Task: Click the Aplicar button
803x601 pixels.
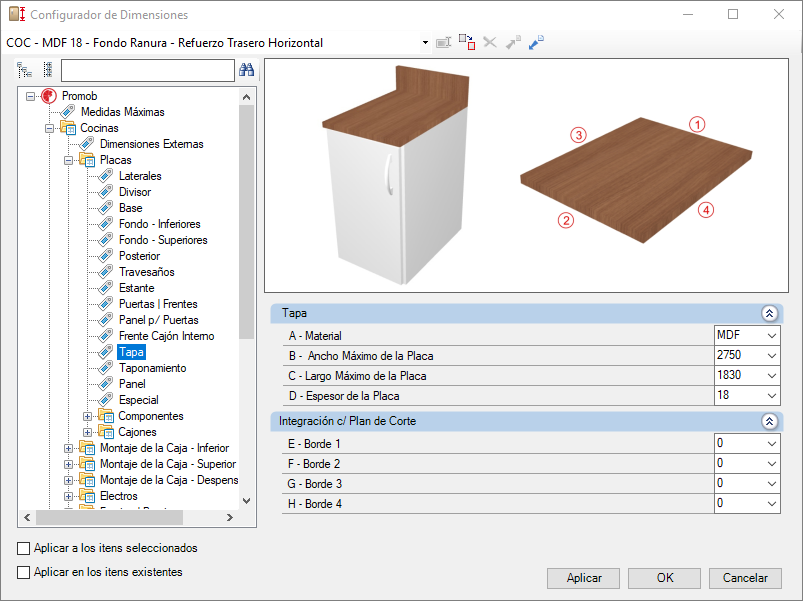Action: (x=583, y=578)
